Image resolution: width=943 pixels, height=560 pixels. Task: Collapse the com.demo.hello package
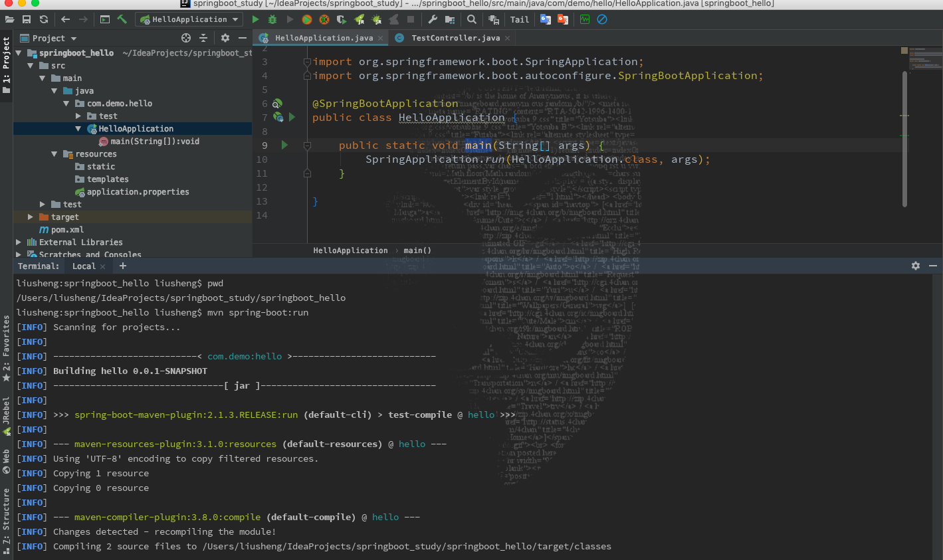click(66, 103)
